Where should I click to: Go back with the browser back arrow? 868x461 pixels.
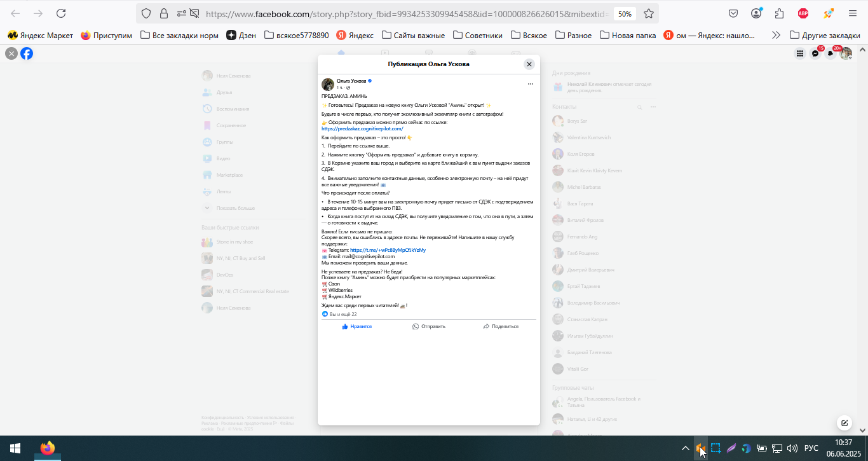pyautogui.click(x=15, y=13)
